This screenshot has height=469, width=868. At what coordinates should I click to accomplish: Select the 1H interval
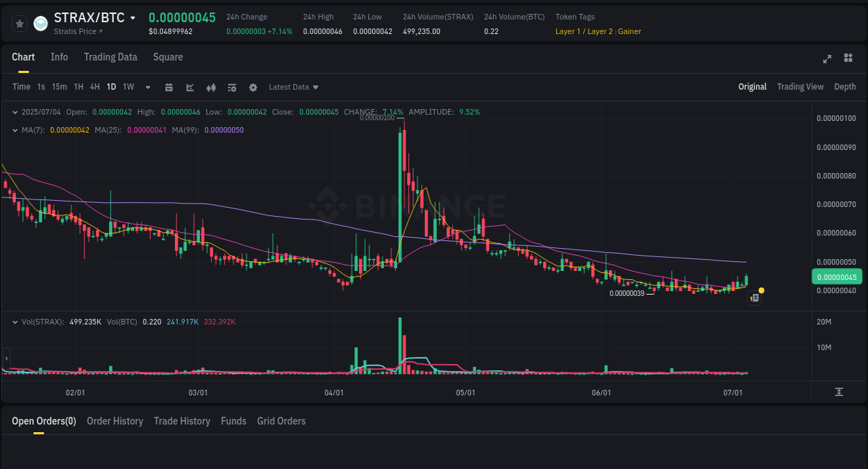point(78,87)
